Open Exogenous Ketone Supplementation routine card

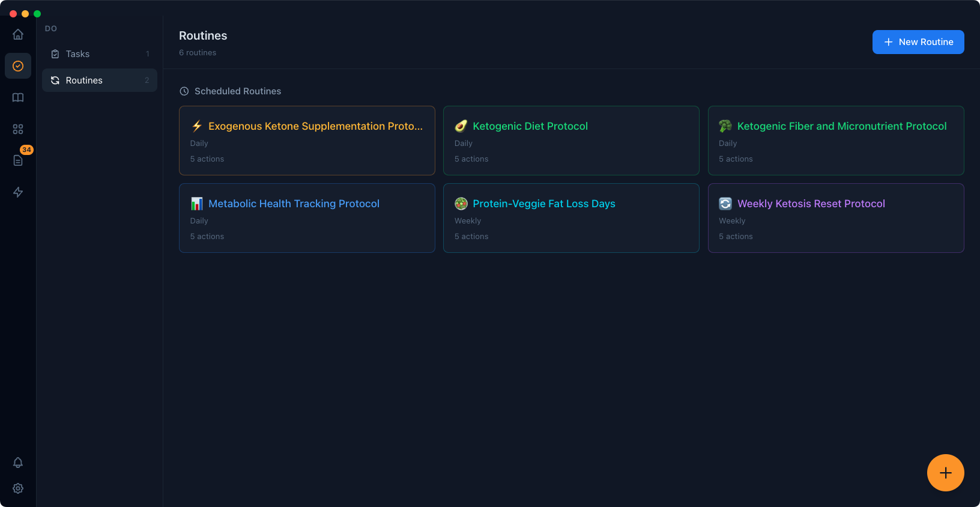click(307, 141)
